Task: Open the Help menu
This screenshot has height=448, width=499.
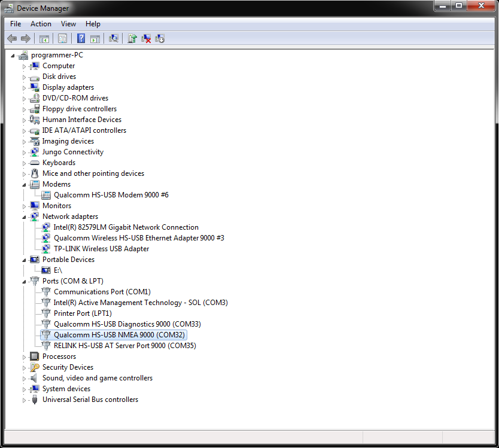Action: coord(93,24)
